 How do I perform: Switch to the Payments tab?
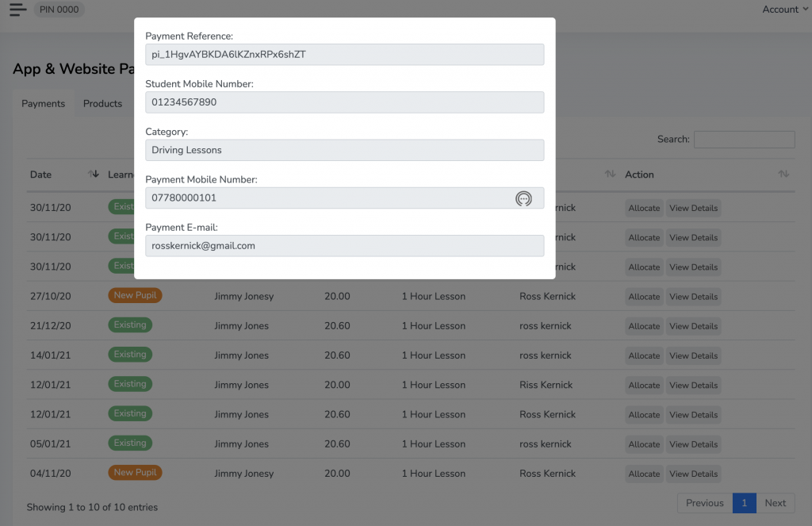[43, 104]
